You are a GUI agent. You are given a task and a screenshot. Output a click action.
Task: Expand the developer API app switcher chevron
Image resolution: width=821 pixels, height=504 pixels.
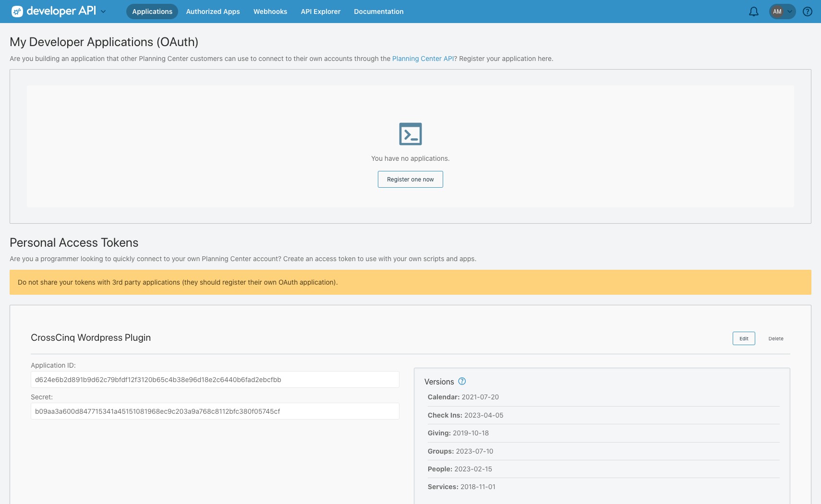click(x=103, y=12)
